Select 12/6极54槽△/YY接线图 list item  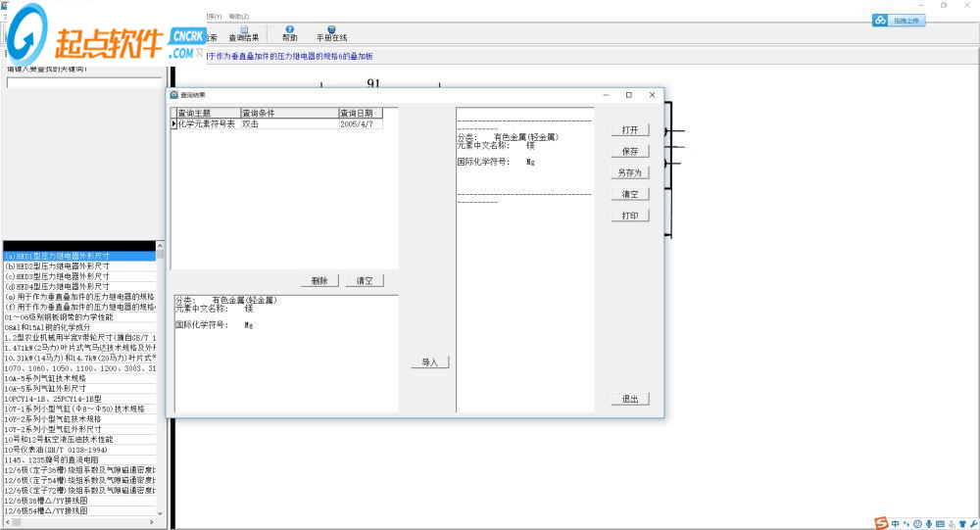(x=79, y=510)
